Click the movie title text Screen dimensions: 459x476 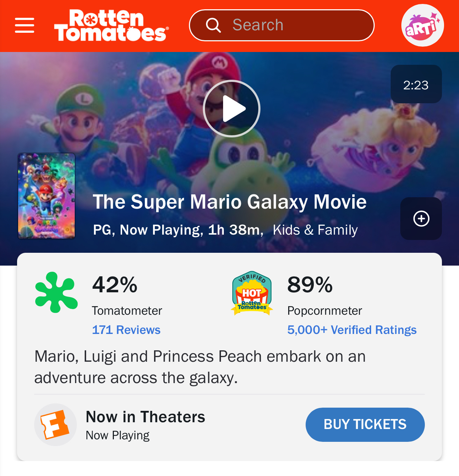point(229,202)
